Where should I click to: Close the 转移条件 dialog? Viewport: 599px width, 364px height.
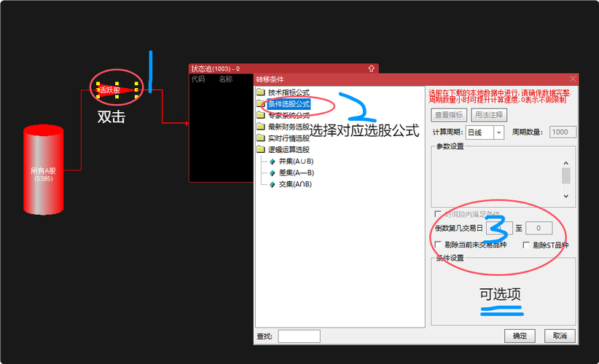point(573,79)
